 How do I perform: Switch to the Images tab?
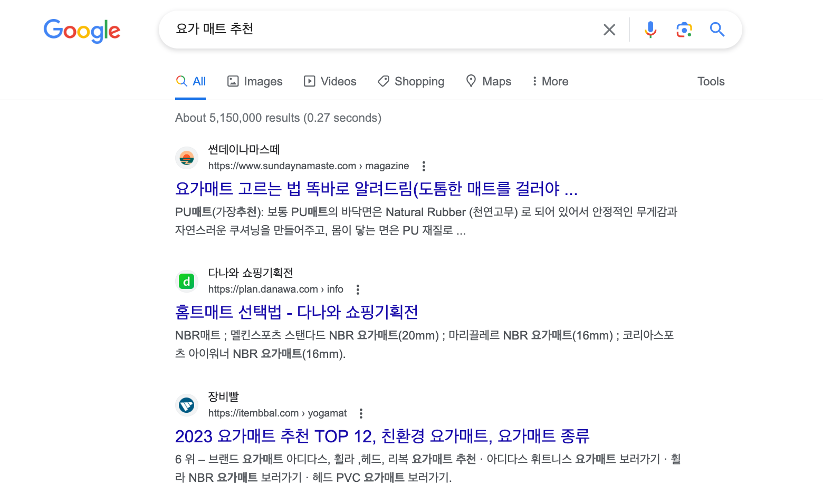(255, 81)
